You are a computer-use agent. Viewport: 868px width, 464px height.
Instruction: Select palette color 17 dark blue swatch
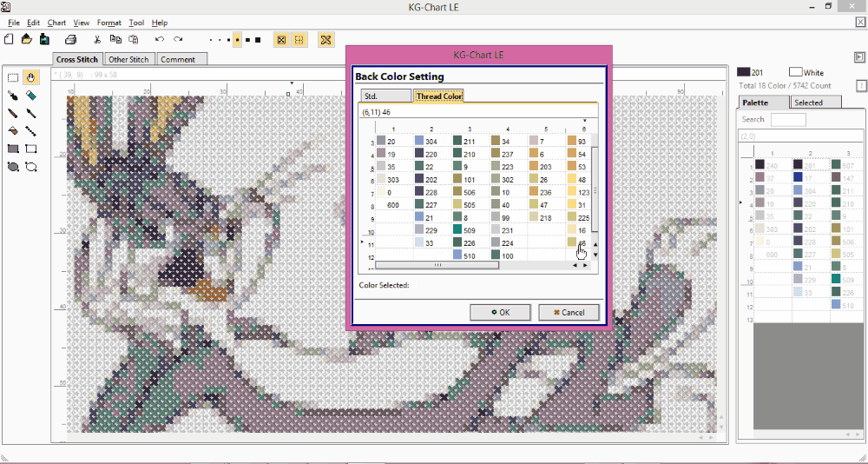coord(798,177)
